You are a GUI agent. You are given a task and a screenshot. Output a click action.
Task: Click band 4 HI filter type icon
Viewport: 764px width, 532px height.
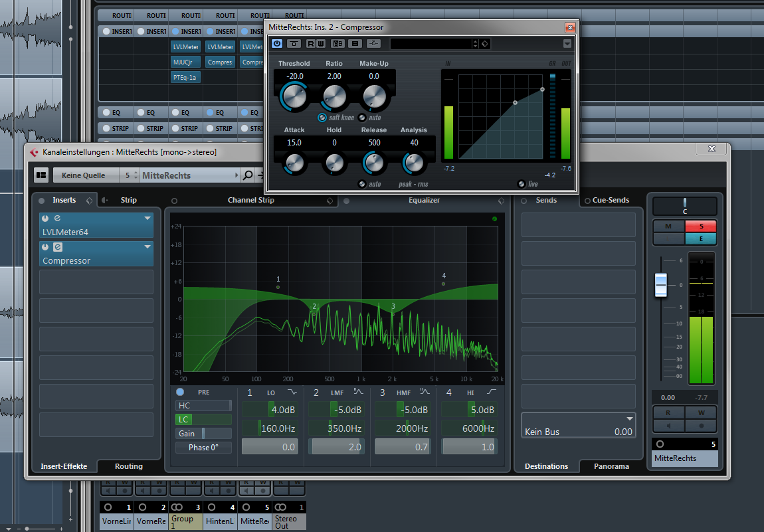coord(492,392)
